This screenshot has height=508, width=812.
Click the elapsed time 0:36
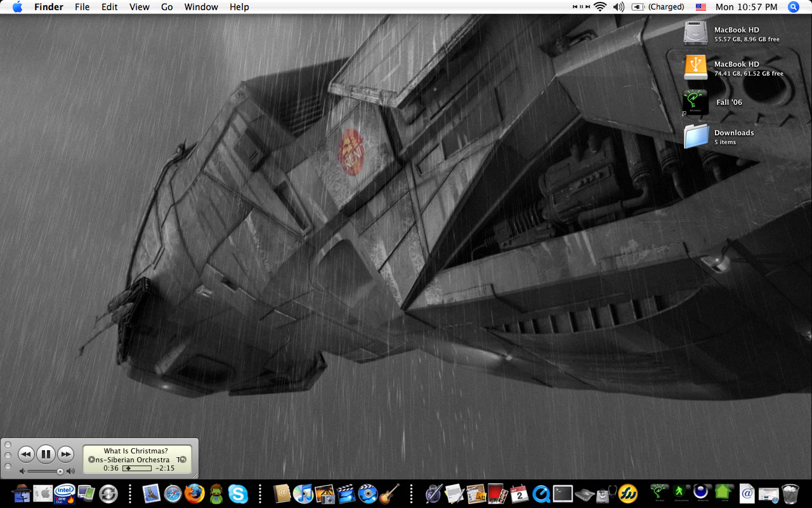click(x=111, y=468)
